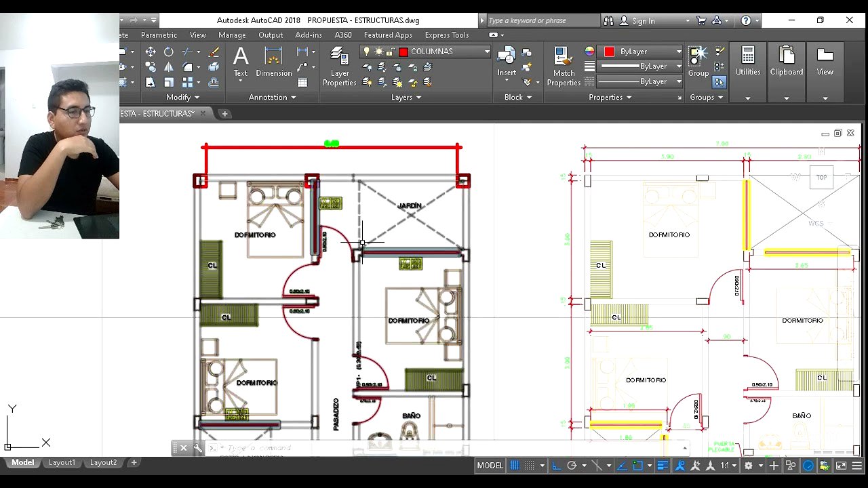The height and width of the screenshot is (488, 868).
Task: Toggle Lineweight display in status bar
Action: point(663,466)
